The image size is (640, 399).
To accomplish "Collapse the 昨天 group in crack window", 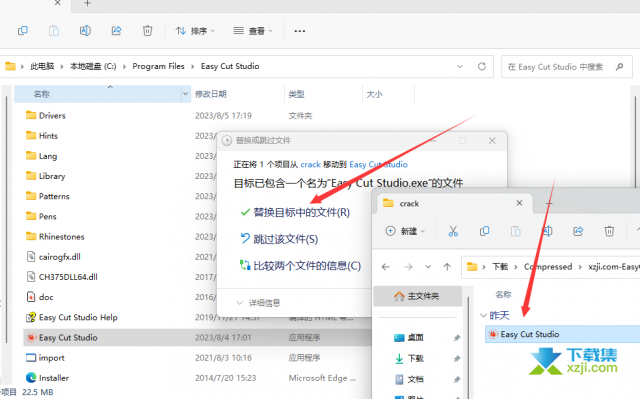I will [x=483, y=315].
